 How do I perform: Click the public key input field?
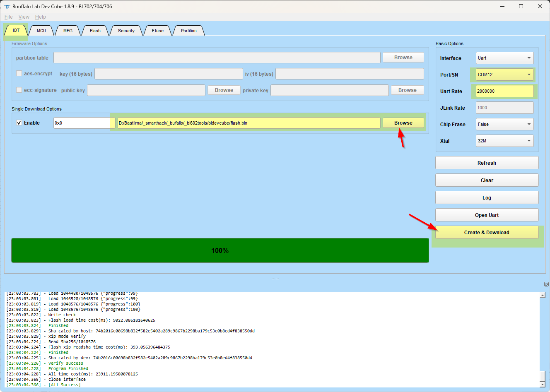coord(146,90)
